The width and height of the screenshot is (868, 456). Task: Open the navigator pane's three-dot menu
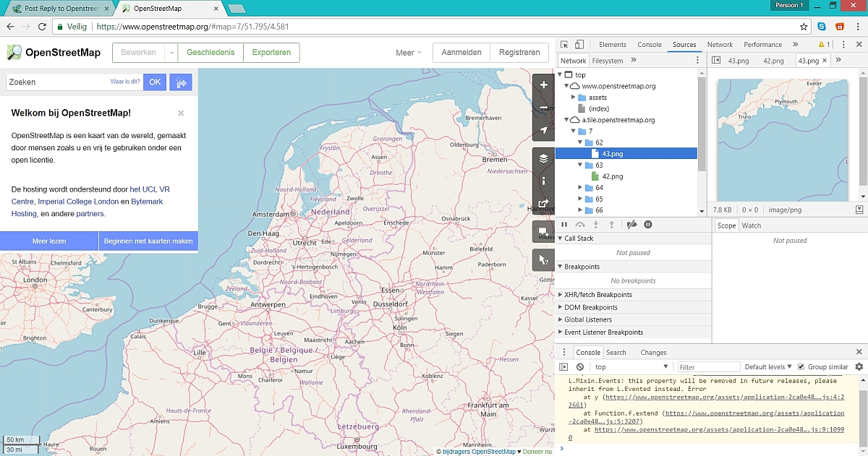[x=697, y=61]
